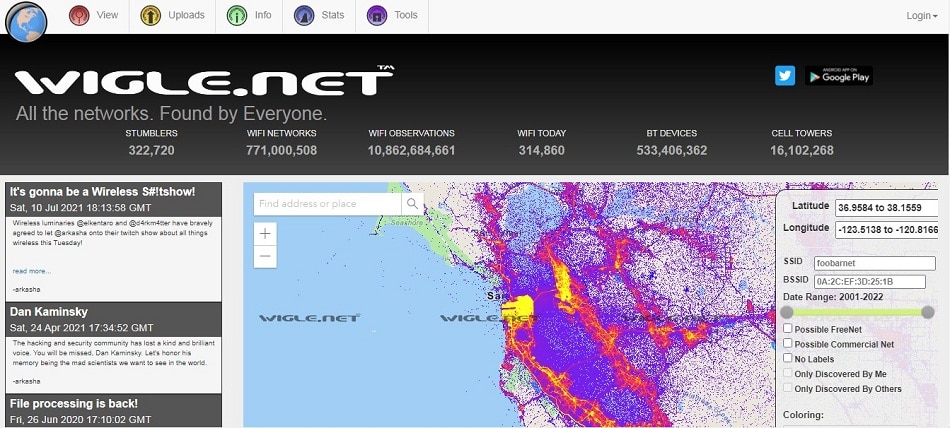
Task: Click the Longitude input field
Action: pos(886,230)
